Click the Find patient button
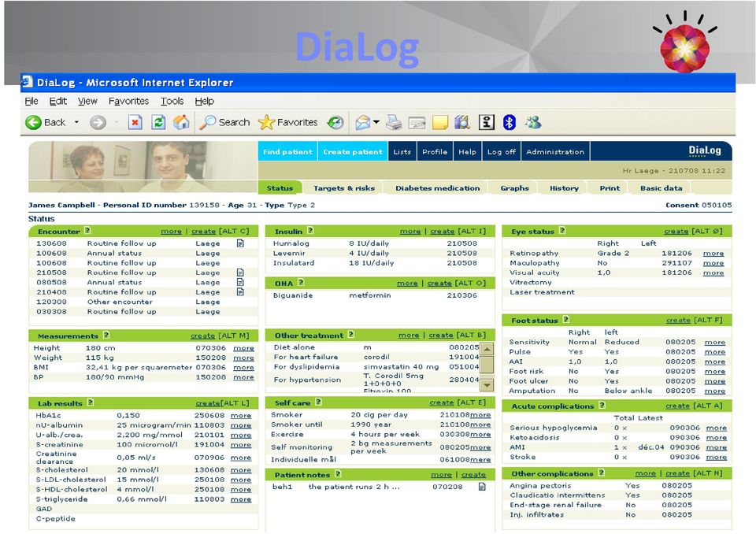This screenshot has height=534, width=756. pos(287,151)
